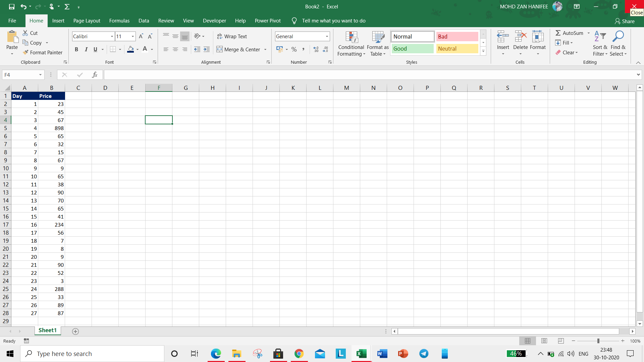
Task: Toggle Wrap Text
Action: [x=232, y=36]
